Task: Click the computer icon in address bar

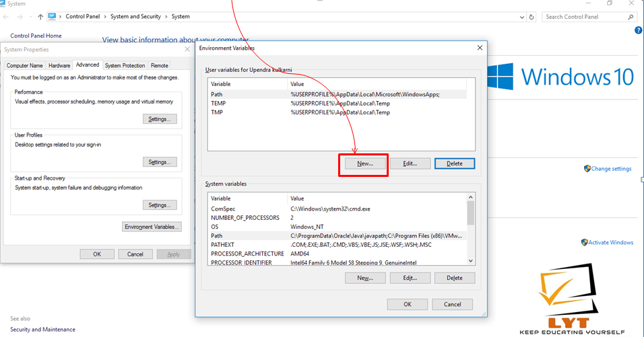Action: (52, 16)
